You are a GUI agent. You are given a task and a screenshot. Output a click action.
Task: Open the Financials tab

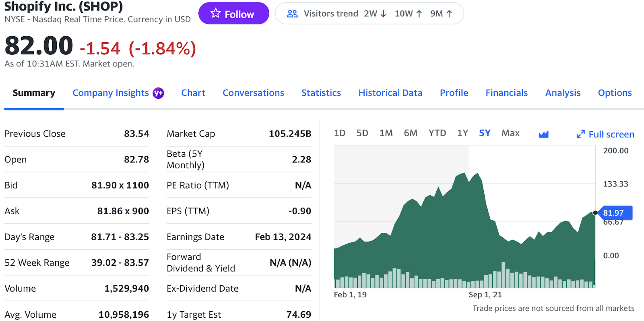click(x=506, y=93)
